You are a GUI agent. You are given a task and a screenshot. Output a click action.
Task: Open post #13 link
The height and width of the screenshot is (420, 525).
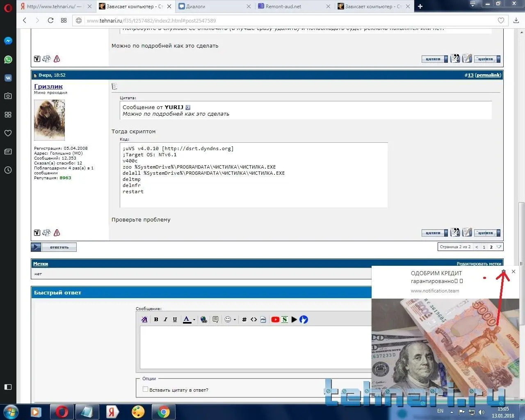pyautogui.click(x=470, y=75)
